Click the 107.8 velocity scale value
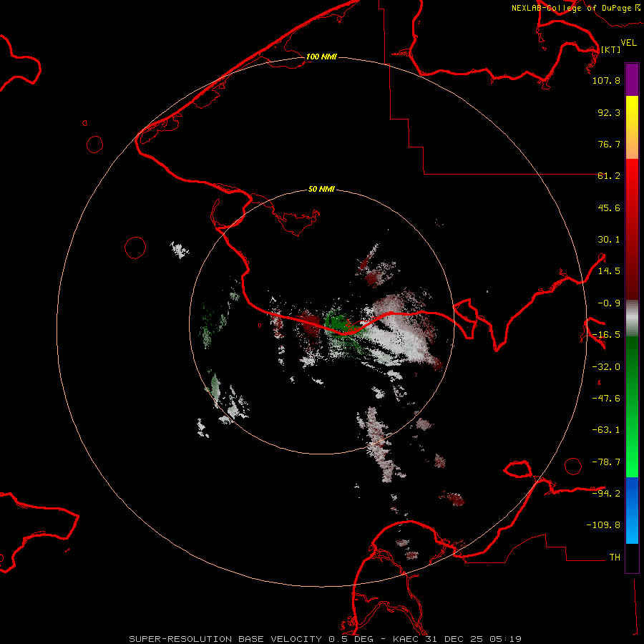The height and width of the screenshot is (644, 644). [606, 80]
